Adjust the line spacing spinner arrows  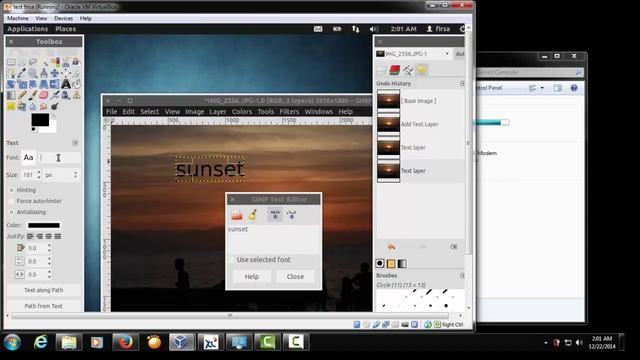(49, 261)
